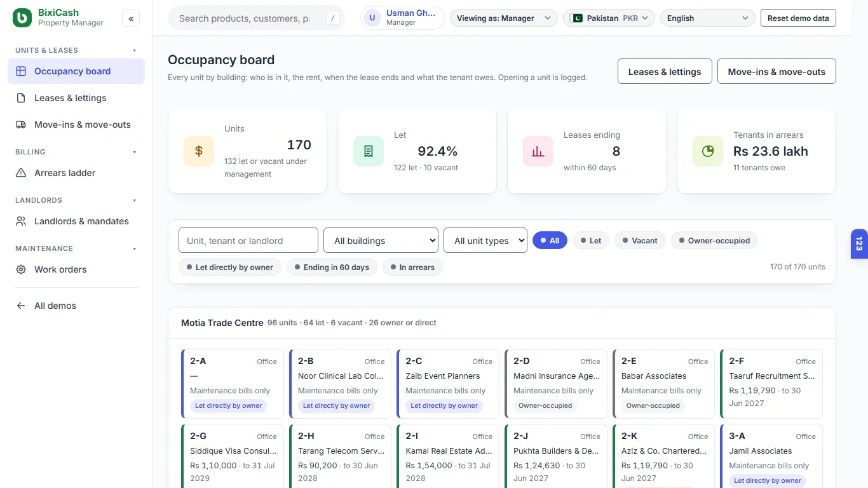Click the Arrears ladder warning icon
Image resolution: width=868 pixels, height=488 pixels.
click(21, 173)
